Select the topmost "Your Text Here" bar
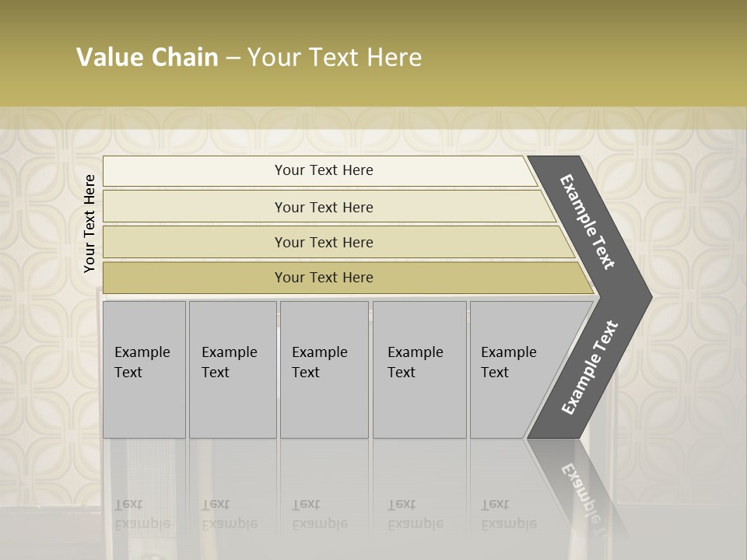Viewport: 747px width, 560px height. click(x=323, y=170)
